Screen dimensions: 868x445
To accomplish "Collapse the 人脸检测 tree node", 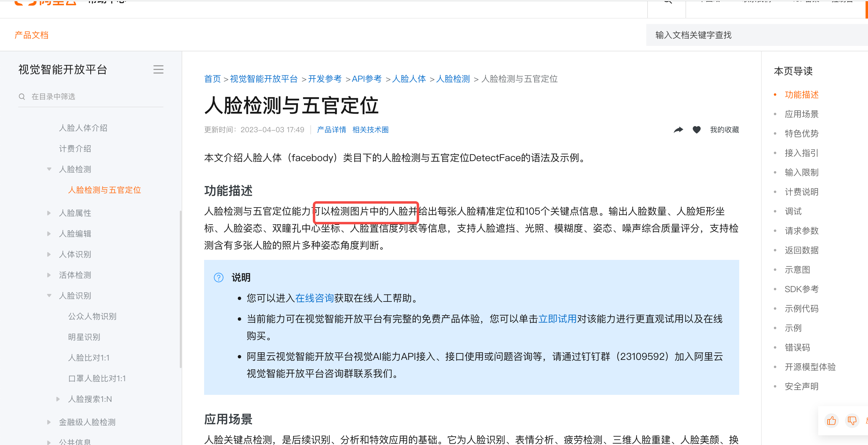I will 49,169.
